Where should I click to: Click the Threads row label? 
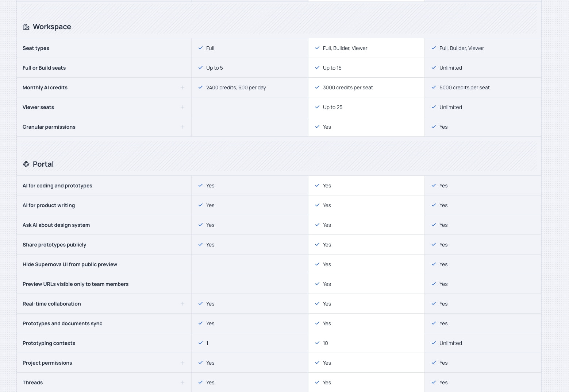(x=33, y=383)
